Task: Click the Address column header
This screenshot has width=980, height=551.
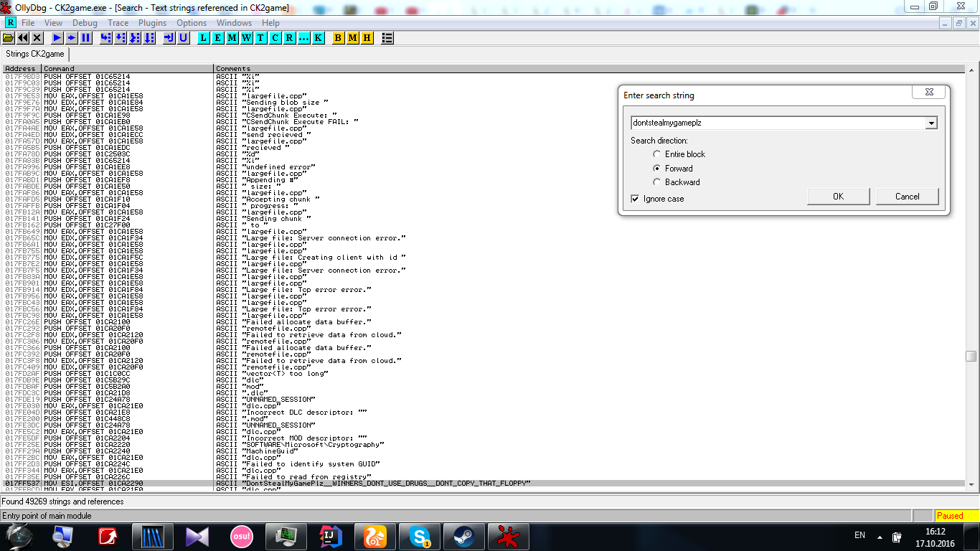Action: 21,69
